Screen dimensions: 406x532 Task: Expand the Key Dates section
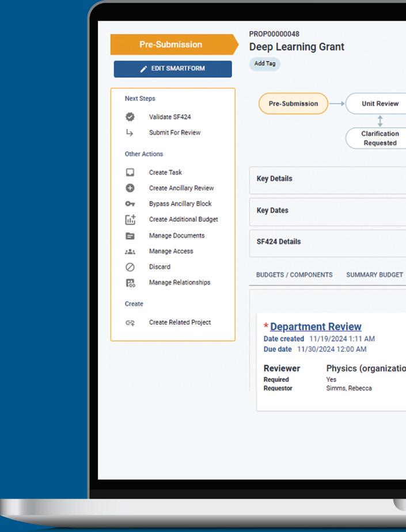(328, 212)
